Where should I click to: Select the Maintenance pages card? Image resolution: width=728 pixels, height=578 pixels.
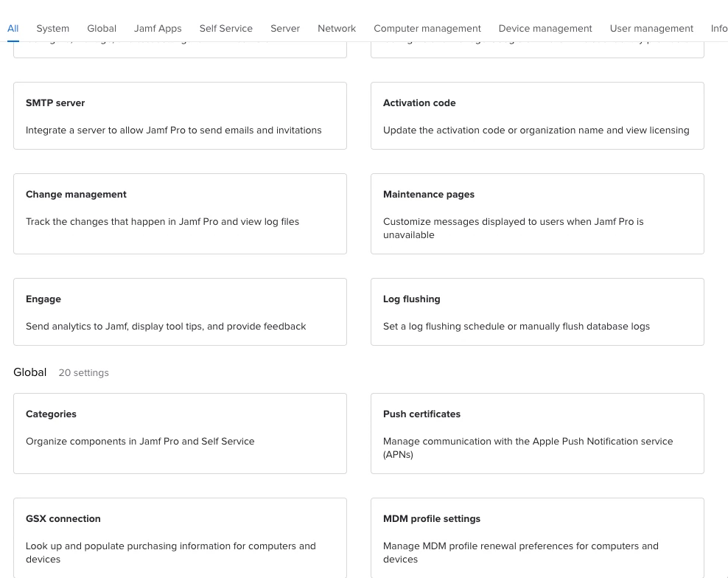tap(537, 214)
